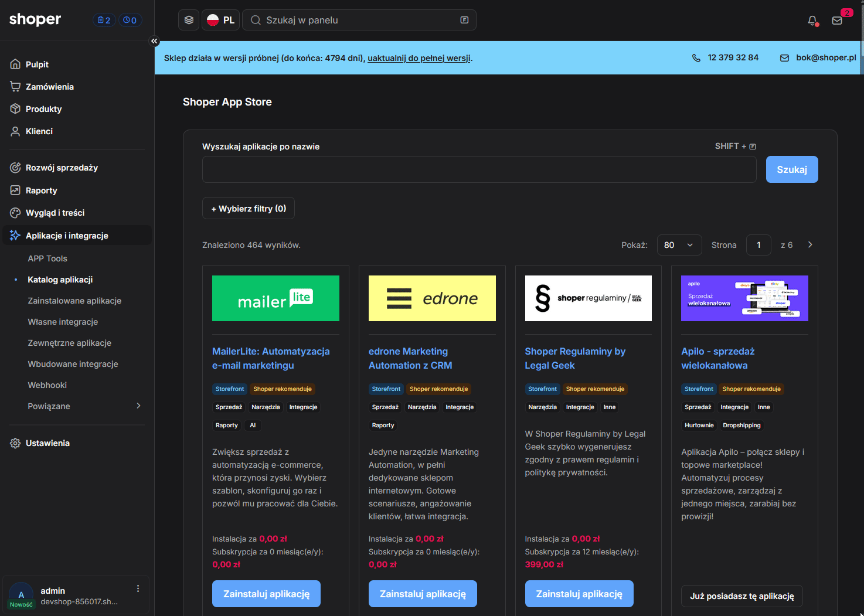Open the admin account options menu (three dots)
864x616 pixels.
click(x=138, y=588)
